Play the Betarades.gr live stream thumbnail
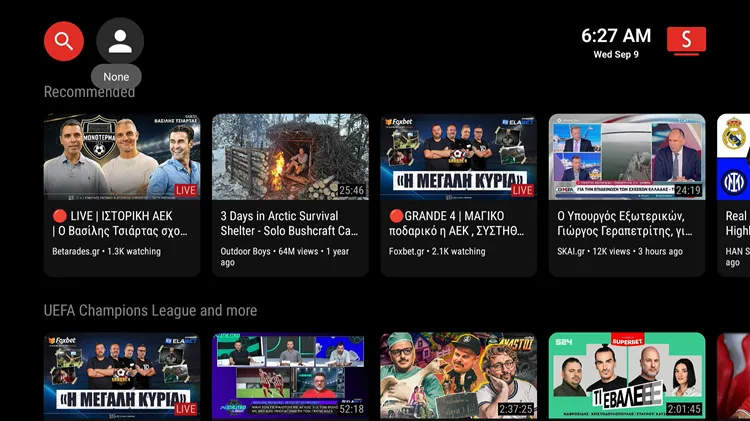 click(122, 157)
